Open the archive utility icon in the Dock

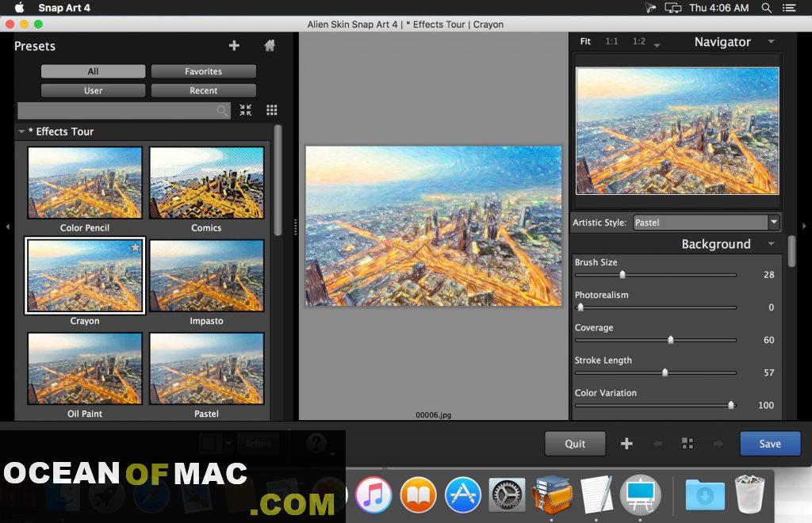[553, 494]
